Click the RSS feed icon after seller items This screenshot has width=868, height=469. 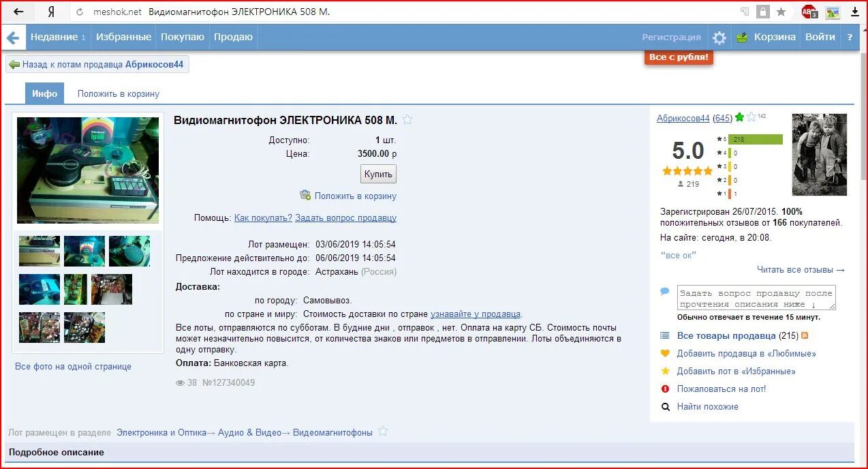805,335
